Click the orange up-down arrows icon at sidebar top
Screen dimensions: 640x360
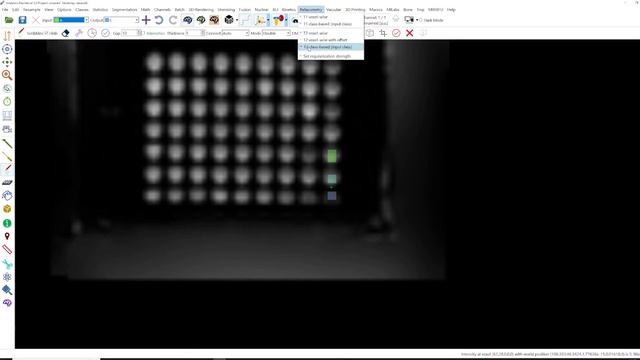click(x=7, y=36)
